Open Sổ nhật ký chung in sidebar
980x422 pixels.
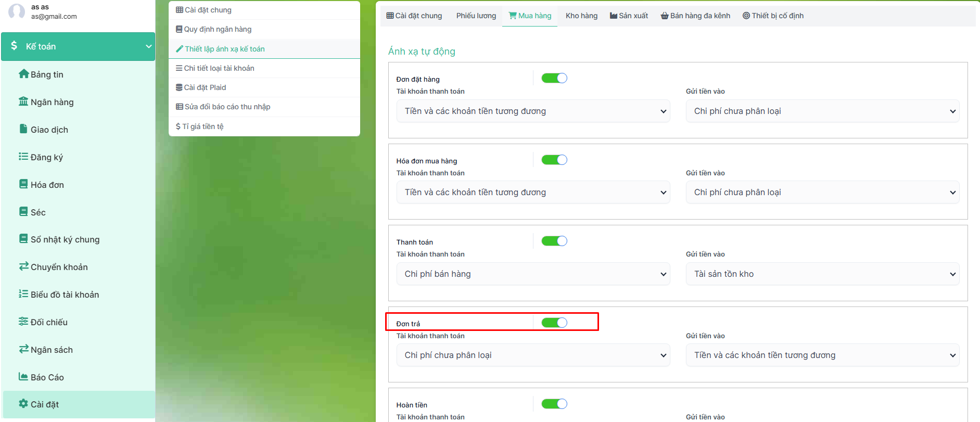[x=65, y=239]
